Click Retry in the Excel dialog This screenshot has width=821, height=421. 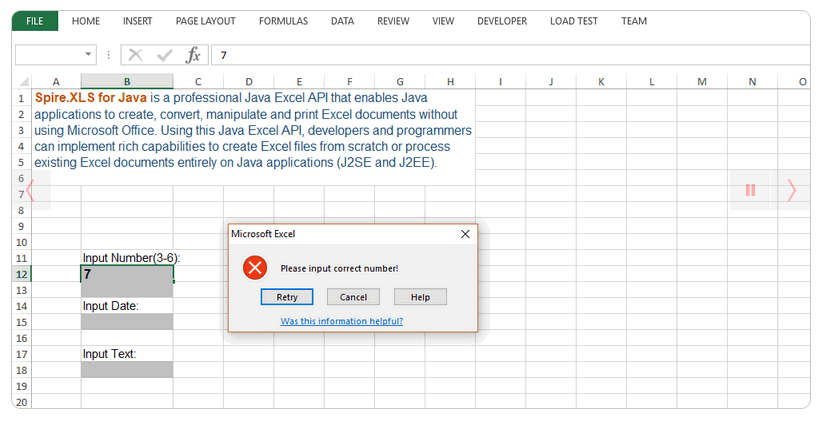pos(287,297)
